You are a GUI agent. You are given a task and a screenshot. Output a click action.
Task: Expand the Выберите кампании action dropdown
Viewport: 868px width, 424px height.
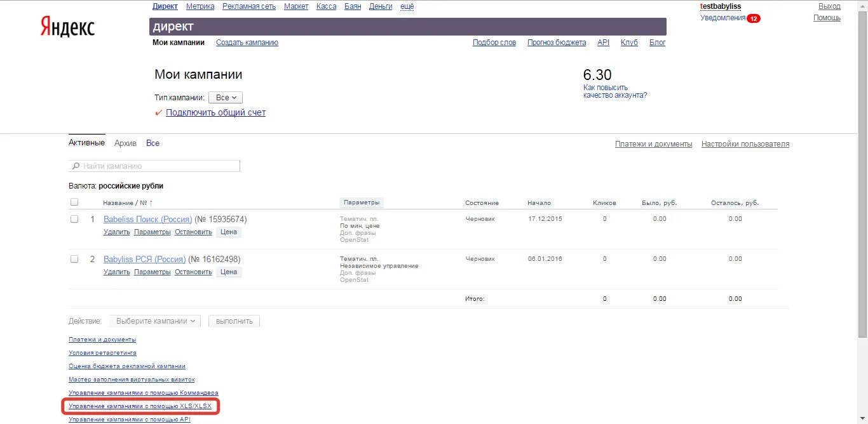(x=155, y=321)
